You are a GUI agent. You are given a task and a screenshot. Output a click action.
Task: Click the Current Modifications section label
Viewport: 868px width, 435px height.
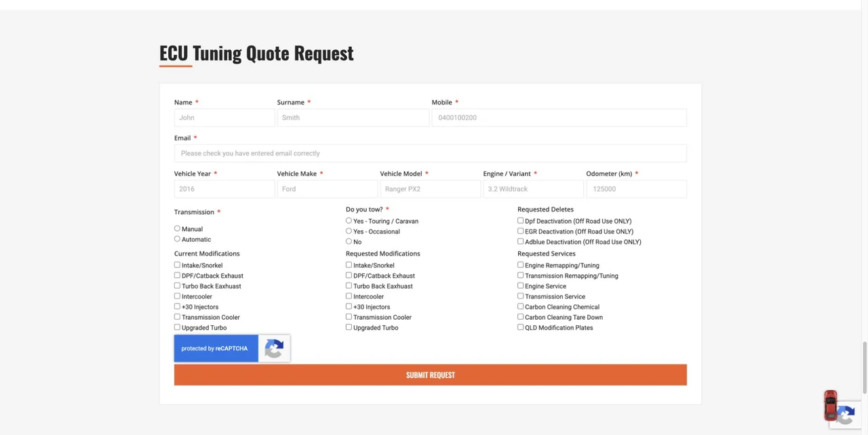pyautogui.click(x=207, y=253)
